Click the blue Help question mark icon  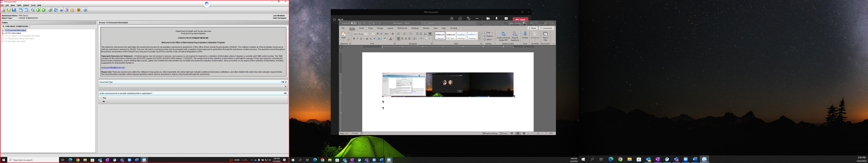pos(85,10)
